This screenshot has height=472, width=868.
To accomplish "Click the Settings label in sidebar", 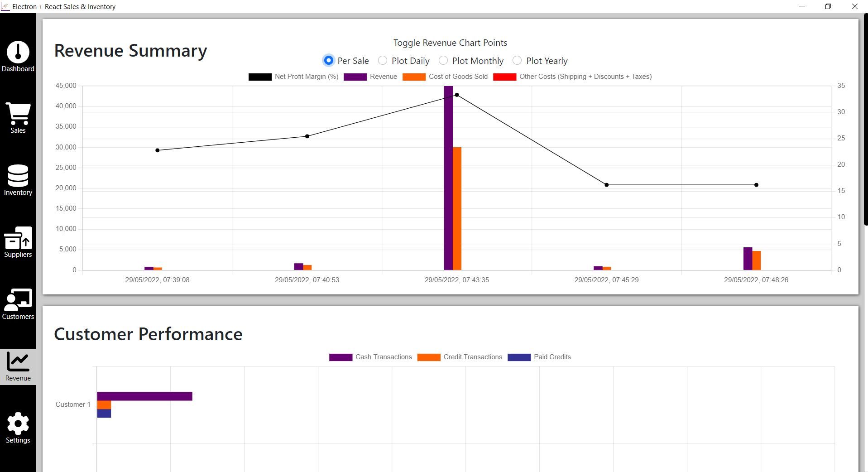I will pos(18,440).
